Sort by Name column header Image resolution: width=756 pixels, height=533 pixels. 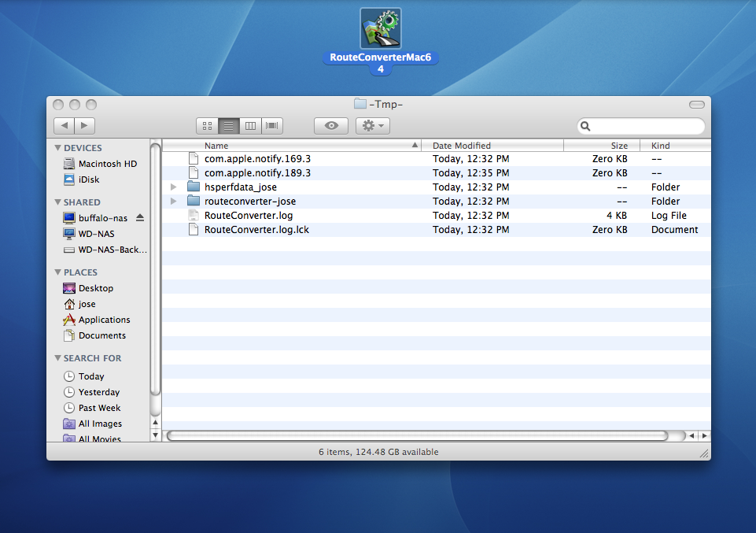tap(292, 145)
